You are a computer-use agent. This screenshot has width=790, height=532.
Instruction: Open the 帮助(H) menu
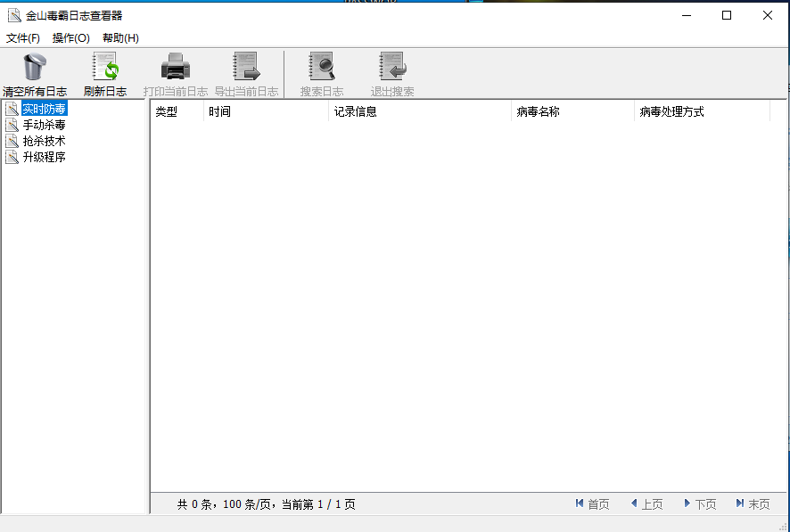pyautogui.click(x=120, y=38)
